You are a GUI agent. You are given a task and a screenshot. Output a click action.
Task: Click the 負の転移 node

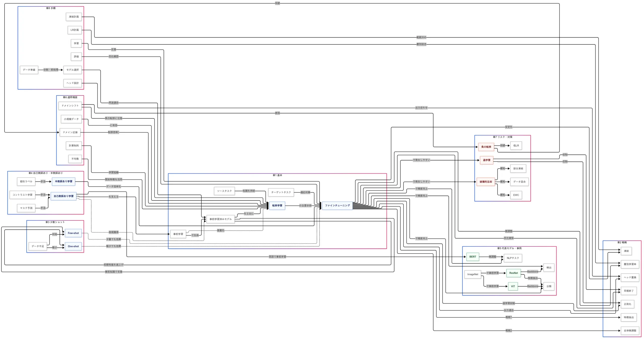(x=486, y=147)
